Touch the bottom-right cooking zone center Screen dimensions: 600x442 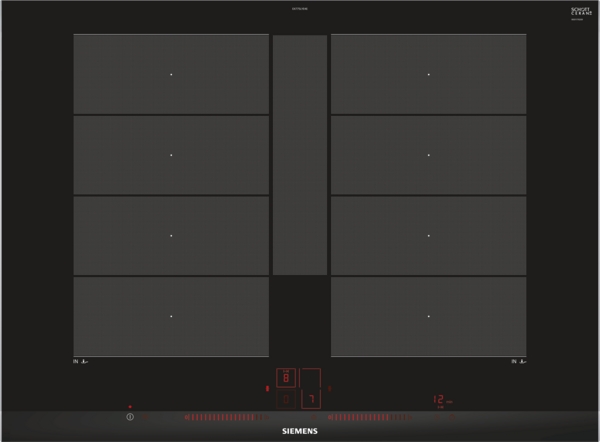(x=429, y=316)
